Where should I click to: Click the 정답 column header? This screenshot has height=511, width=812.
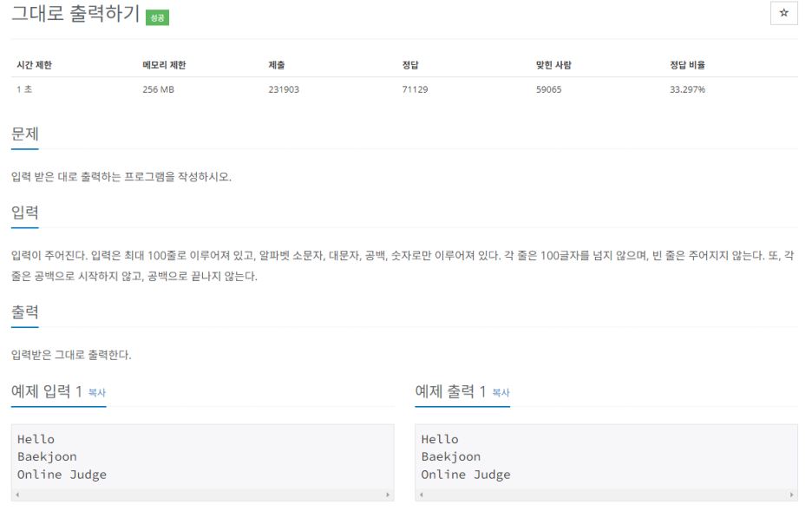(x=410, y=65)
